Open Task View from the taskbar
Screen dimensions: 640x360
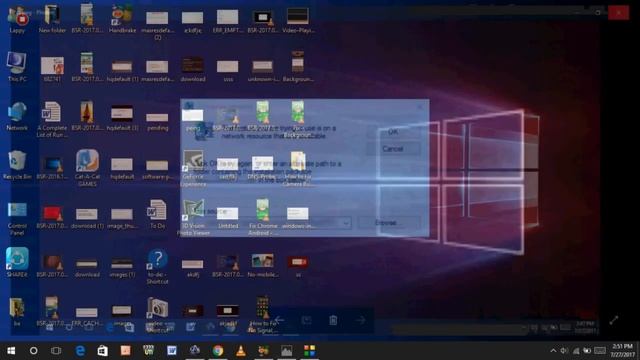[x=56, y=351]
